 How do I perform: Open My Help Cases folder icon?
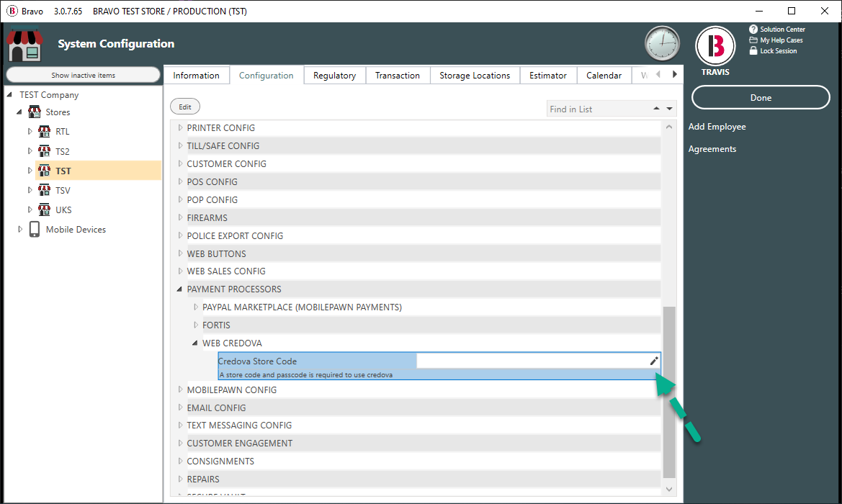(753, 40)
